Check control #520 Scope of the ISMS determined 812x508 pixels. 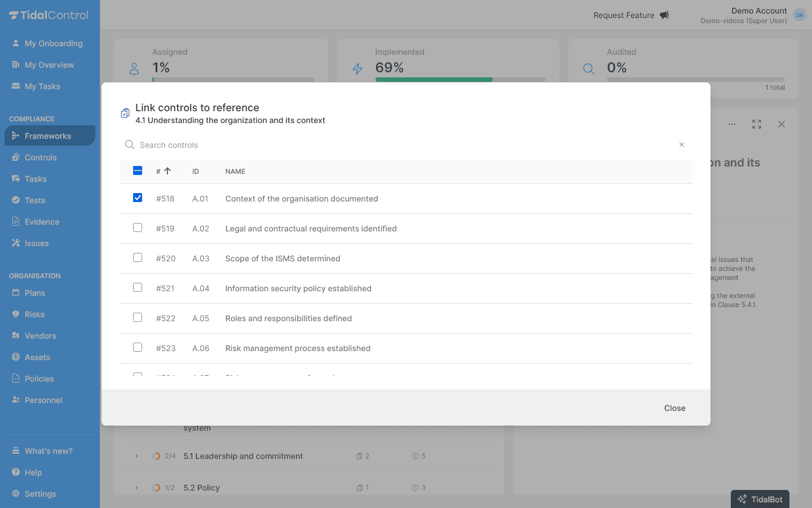[138, 257]
